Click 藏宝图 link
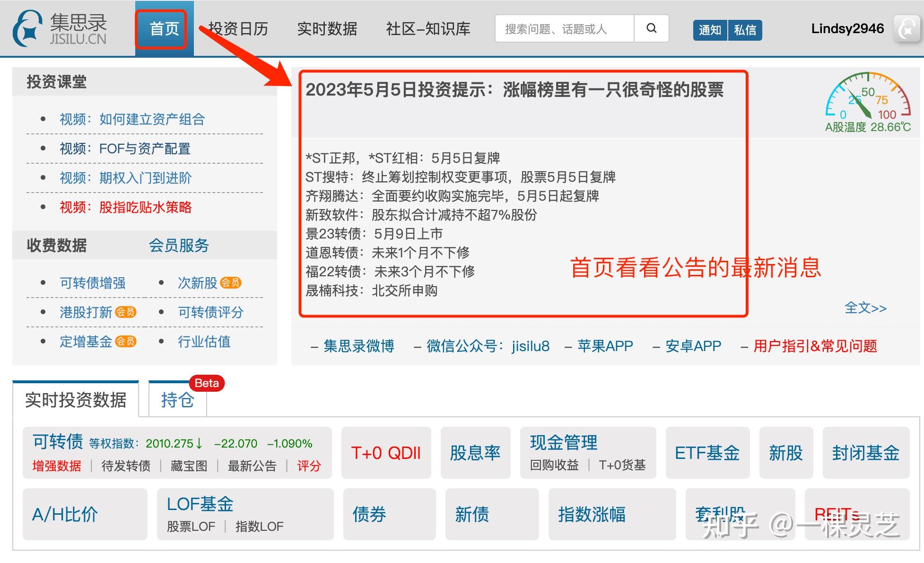 (189, 466)
